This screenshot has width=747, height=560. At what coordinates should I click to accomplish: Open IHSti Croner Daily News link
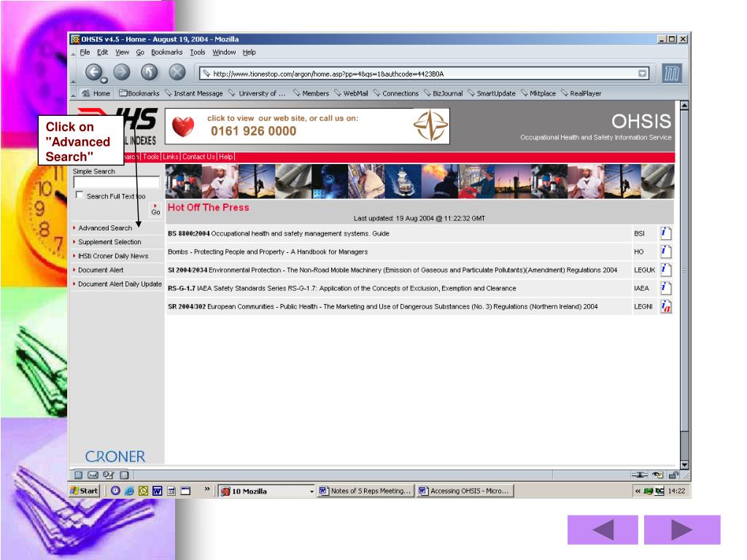[113, 256]
